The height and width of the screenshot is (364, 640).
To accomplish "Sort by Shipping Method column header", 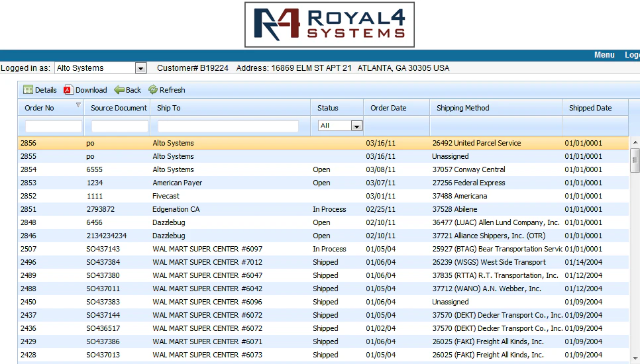I will tap(496, 108).
